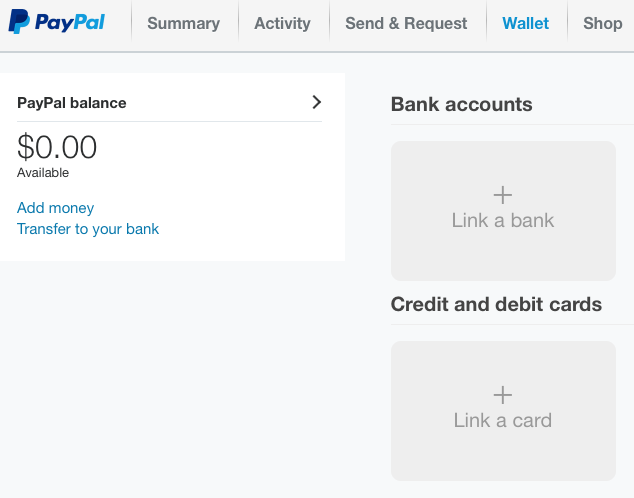Image resolution: width=634 pixels, height=498 pixels.
Task: Switch to the Activity tab
Action: coord(282,23)
